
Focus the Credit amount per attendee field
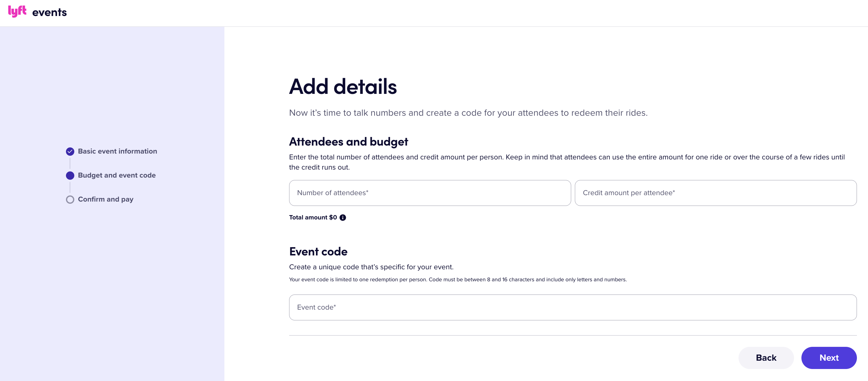pyautogui.click(x=715, y=193)
